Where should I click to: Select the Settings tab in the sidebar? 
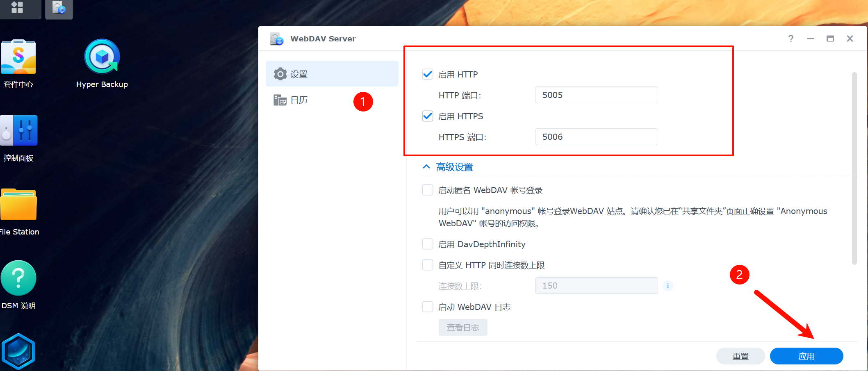pyautogui.click(x=332, y=74)
